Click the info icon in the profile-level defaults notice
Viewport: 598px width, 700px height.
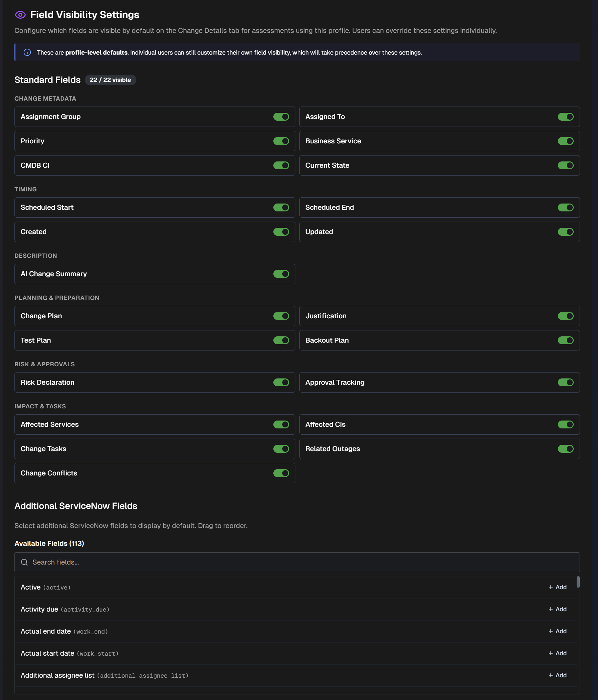click(28, 52)
